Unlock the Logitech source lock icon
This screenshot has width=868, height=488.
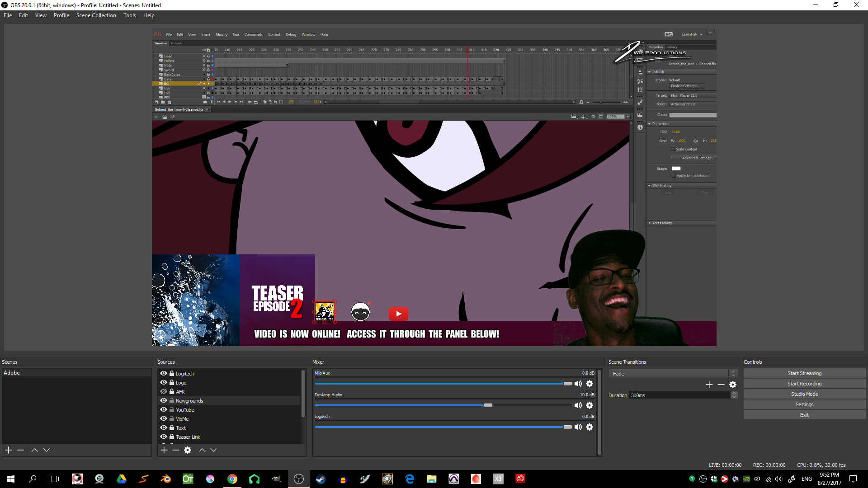[x=172, y=373]
